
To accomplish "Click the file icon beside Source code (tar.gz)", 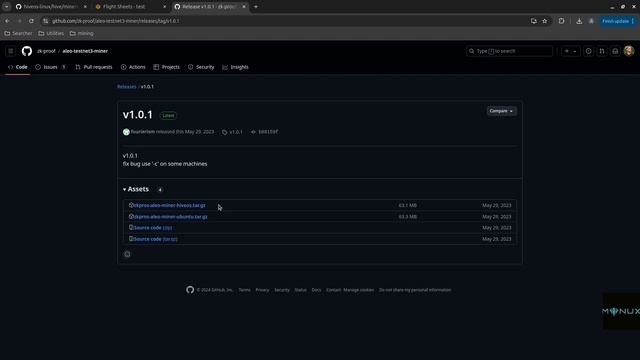I will (131, 239).
